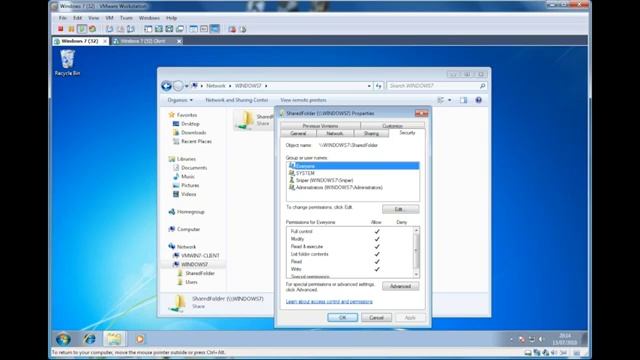Click the Windows Explorer taskbar icon
Image resolution: width=640 pixels, height=360 pixels.
pyautogui.click(x=114, y=339)
